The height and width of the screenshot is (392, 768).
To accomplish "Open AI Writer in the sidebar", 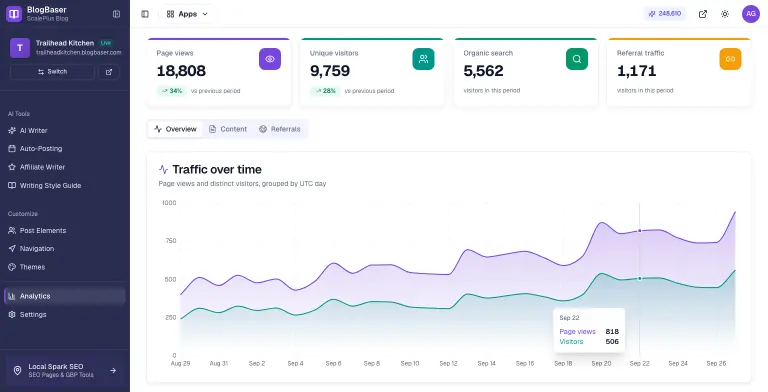I will (x=65, y=130).
